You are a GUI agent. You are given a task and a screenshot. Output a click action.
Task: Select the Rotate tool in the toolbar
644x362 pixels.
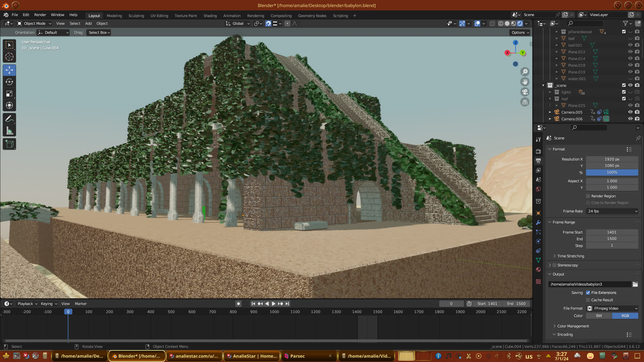[x=9, y=82]
